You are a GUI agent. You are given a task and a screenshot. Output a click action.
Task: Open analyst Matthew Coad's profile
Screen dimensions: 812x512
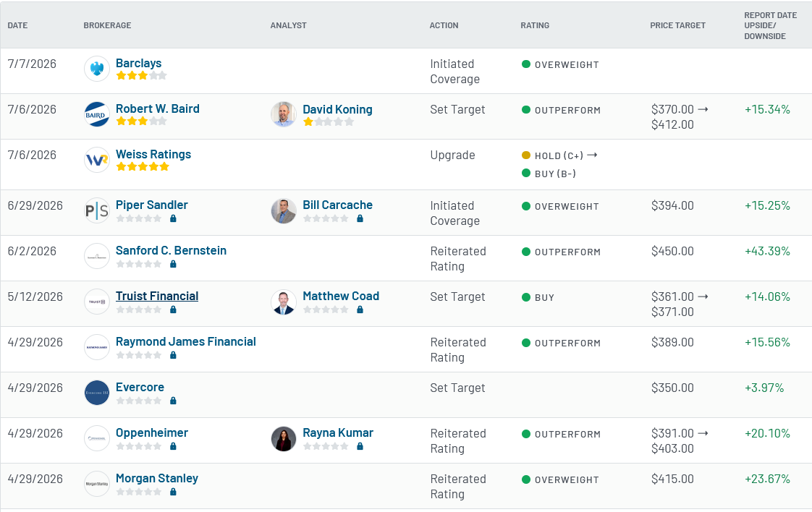341,296
